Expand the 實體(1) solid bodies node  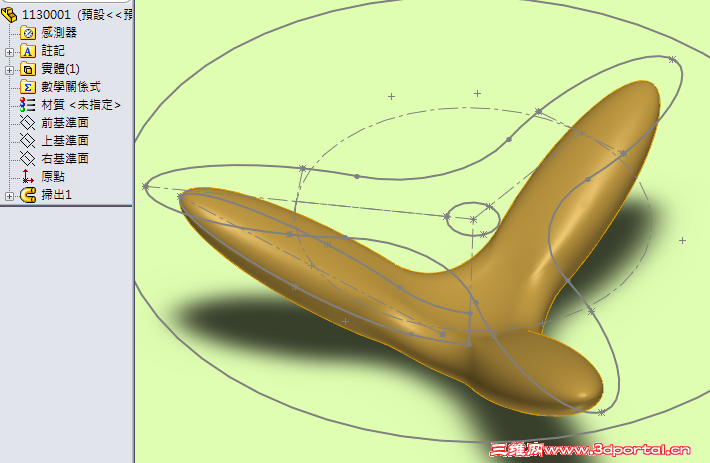point(9,70)
